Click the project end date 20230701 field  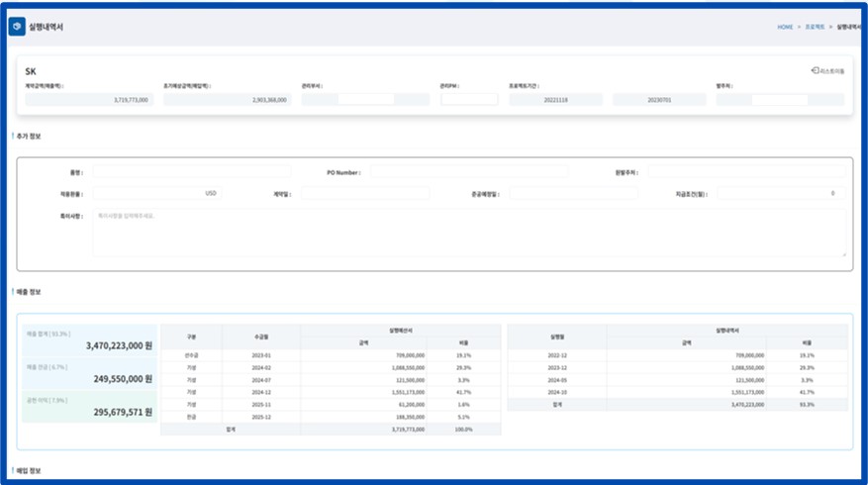pyautogui.click(x=658, y=100)
